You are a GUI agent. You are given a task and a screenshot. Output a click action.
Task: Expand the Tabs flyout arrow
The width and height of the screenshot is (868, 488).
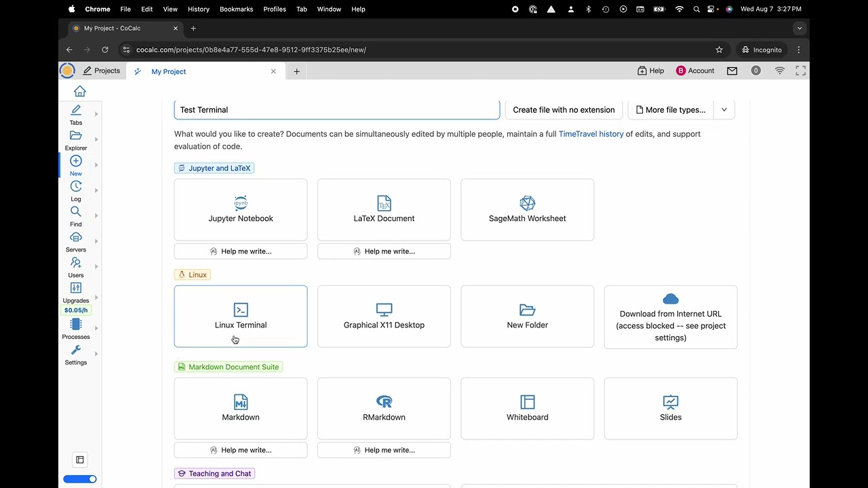click(96, 114)
